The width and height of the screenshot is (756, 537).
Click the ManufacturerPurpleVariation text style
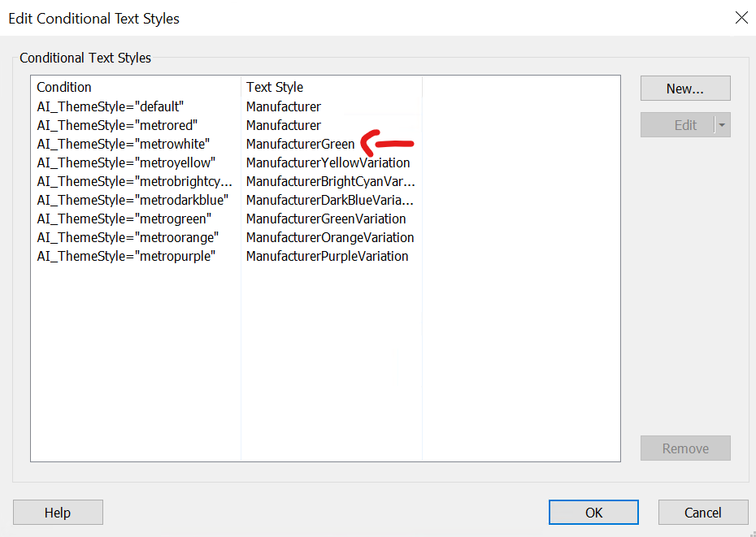tap(327, 256)
